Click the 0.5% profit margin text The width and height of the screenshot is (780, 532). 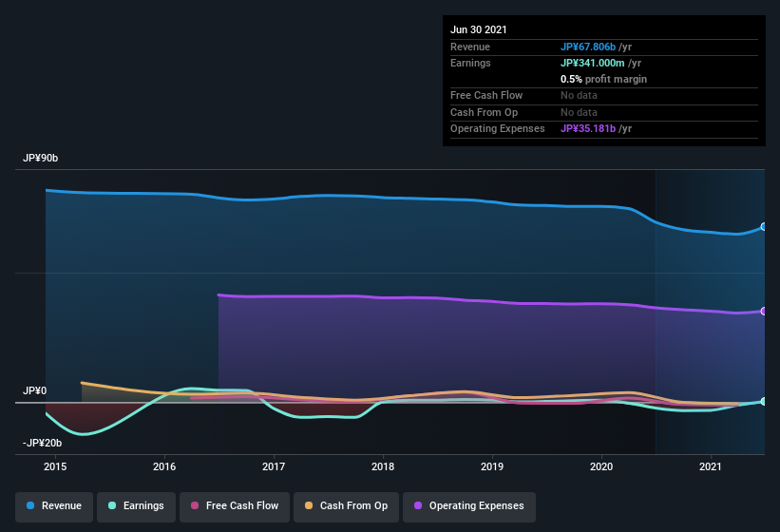[x=604, y=79]
